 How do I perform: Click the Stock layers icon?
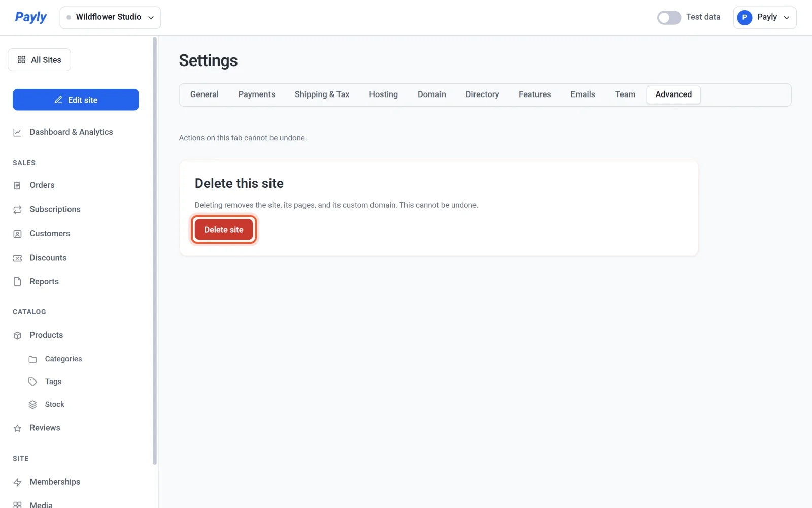[x=32, y=404]
